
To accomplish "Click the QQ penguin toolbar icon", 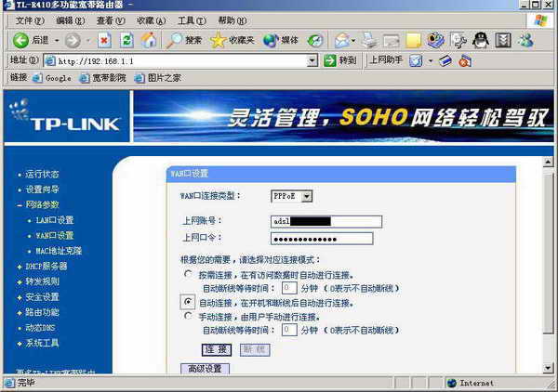I will pyautogui.click(x=480, y=40).
